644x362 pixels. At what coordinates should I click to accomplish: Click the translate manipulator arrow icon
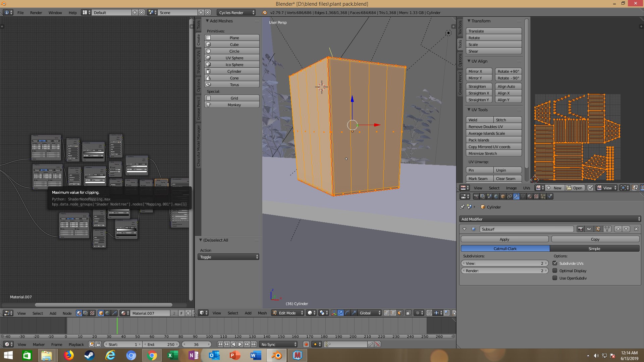tap(340, 313)
